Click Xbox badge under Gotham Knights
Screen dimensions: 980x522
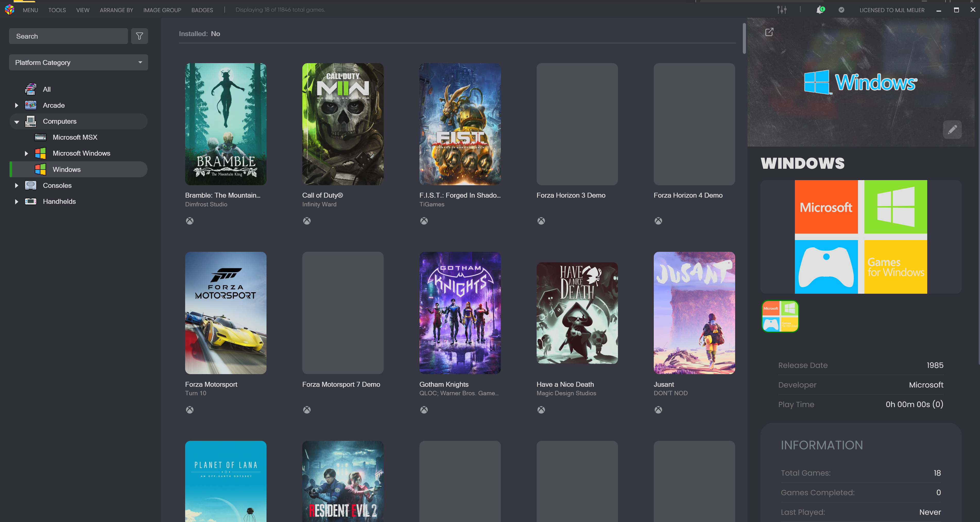[424, 410]
